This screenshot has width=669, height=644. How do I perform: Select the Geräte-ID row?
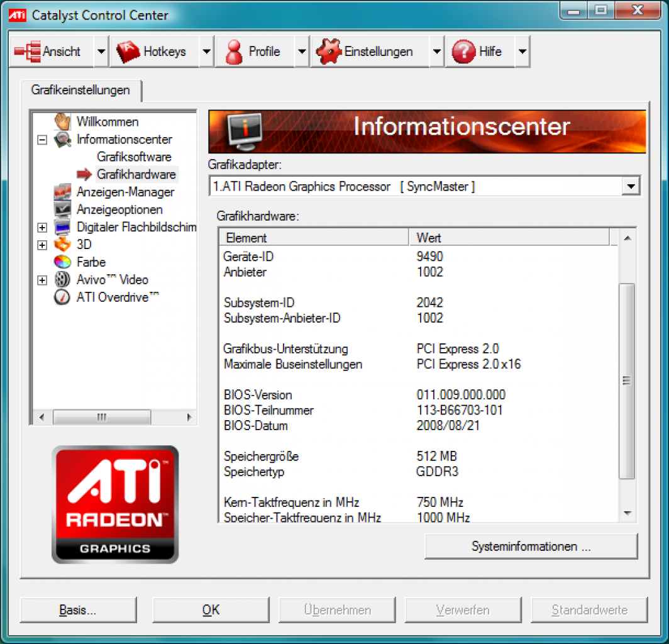[418, 257]
